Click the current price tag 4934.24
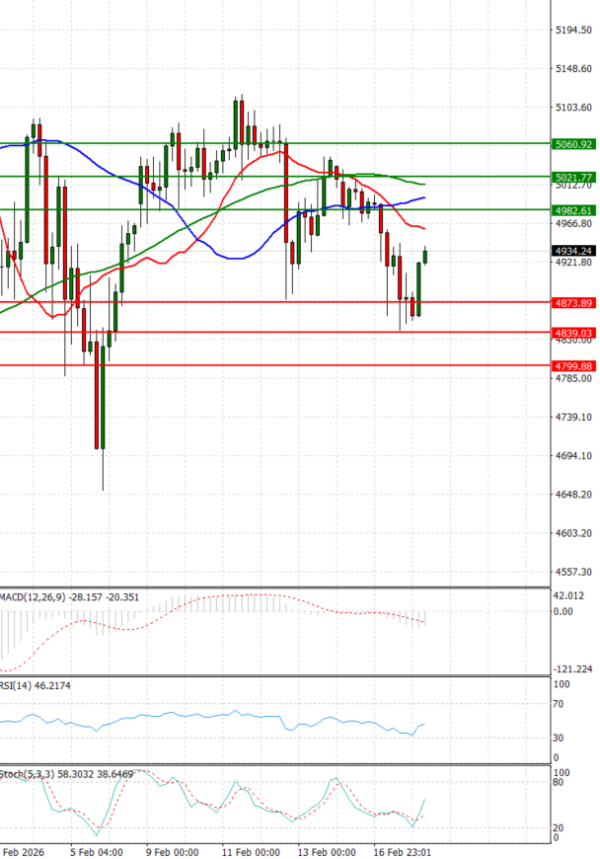The image size is (600, 859). (573, 250)
